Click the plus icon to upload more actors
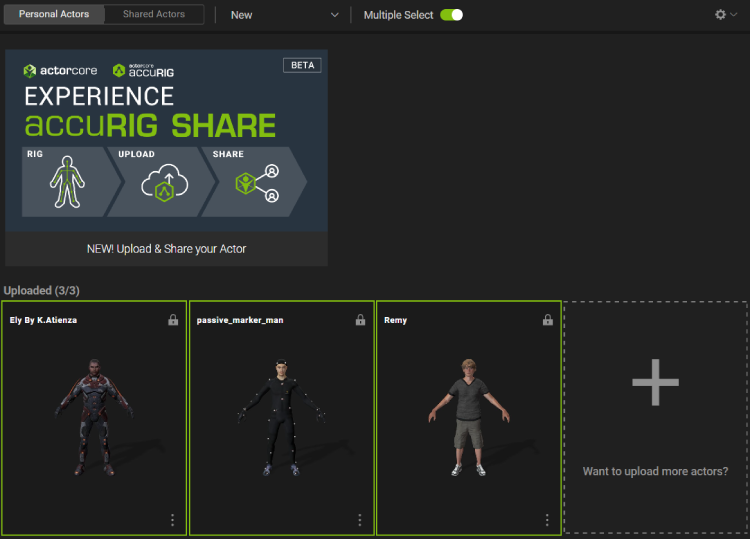 [x=655, y=382]
